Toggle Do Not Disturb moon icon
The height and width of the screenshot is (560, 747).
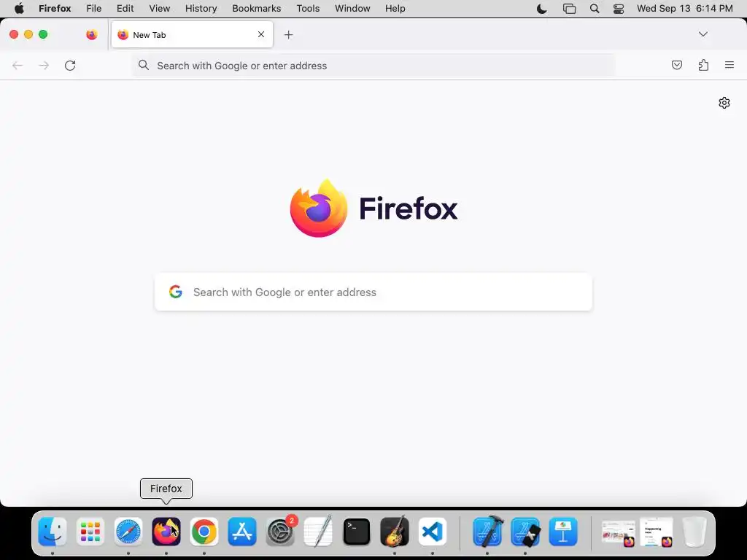click(x=542, y=9)
